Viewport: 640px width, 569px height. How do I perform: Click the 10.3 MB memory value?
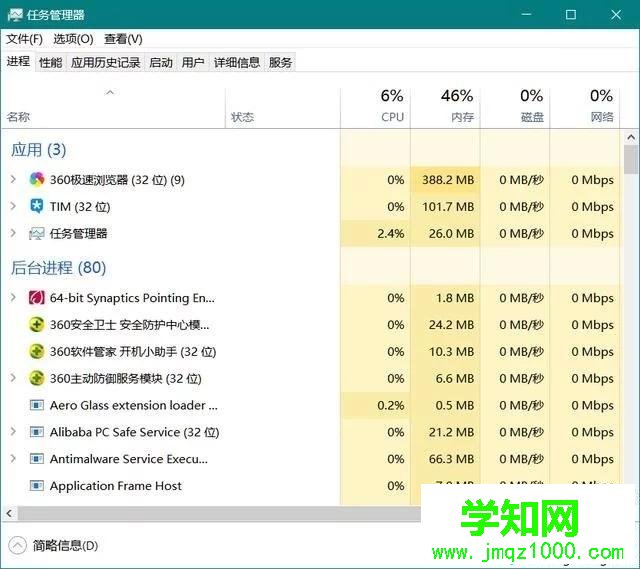(451, 352)
